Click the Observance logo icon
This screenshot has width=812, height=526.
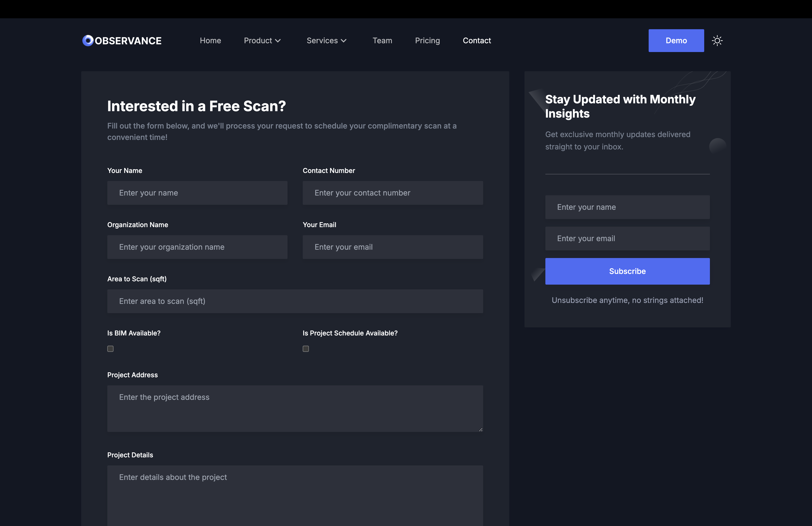click(x=88, y=41)
